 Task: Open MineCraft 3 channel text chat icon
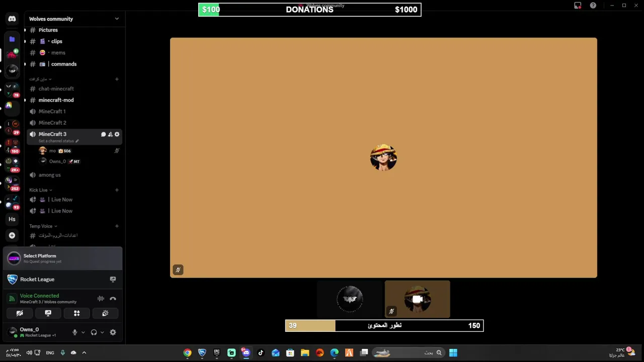[103, 134]
